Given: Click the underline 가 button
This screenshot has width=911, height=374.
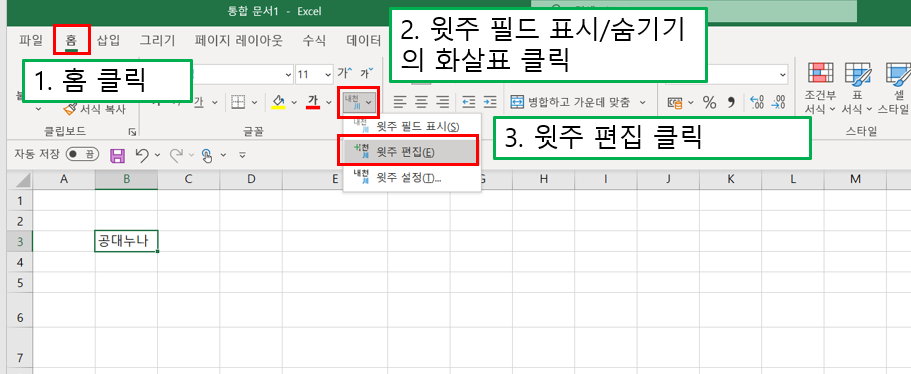Looking at the screenshot, I should click(199, 102).
